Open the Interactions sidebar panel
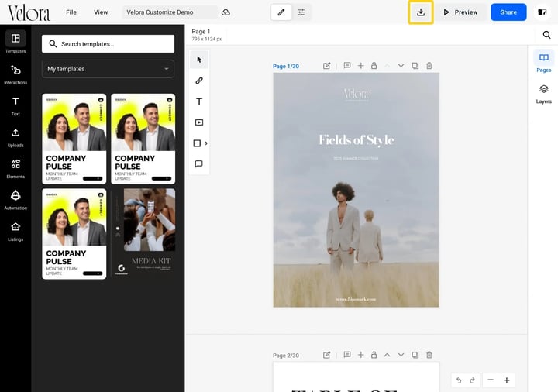 (15, 74)
